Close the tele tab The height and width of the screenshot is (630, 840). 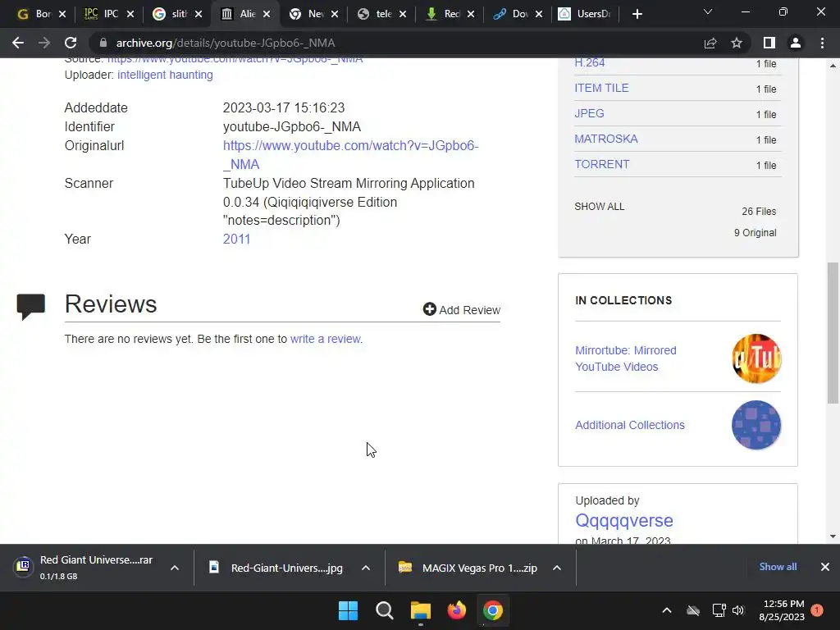pos(403,15)
